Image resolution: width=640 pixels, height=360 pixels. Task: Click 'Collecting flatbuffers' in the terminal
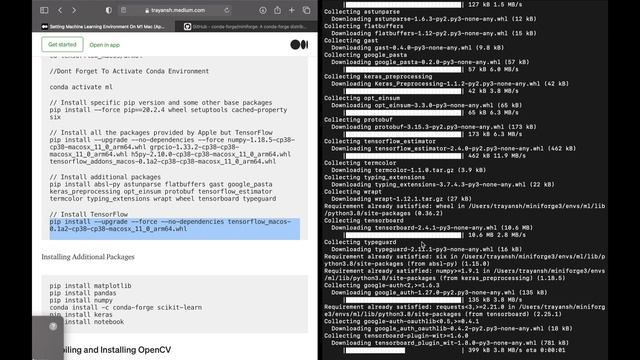coord(363,26)
